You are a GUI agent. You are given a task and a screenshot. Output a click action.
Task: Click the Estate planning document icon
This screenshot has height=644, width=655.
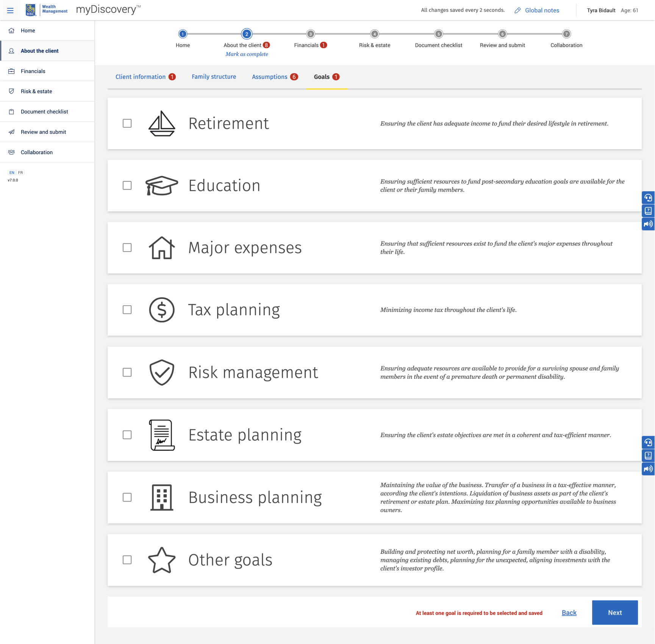click(162, 435)
